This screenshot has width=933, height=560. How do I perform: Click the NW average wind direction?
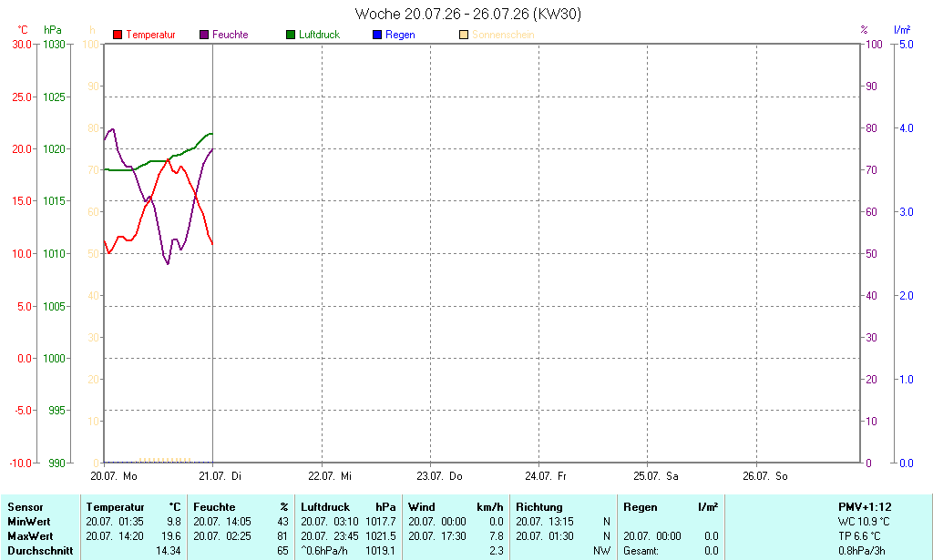tap(602, 551)
